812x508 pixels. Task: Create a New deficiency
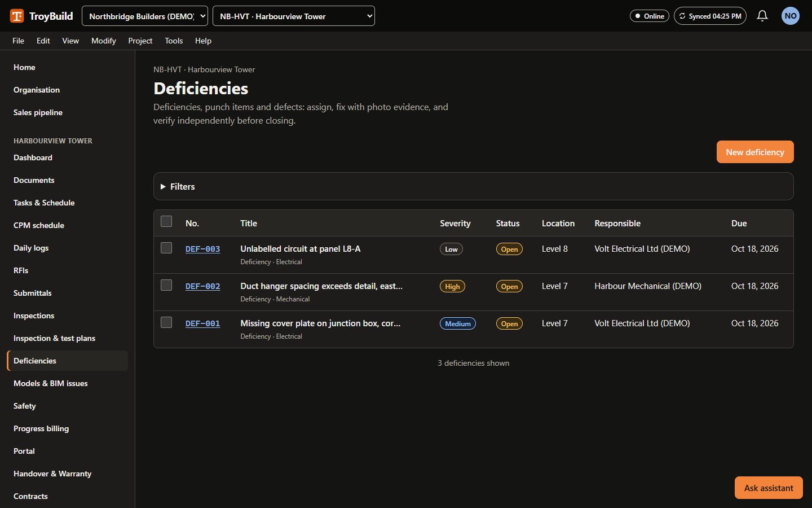point(755,152)
